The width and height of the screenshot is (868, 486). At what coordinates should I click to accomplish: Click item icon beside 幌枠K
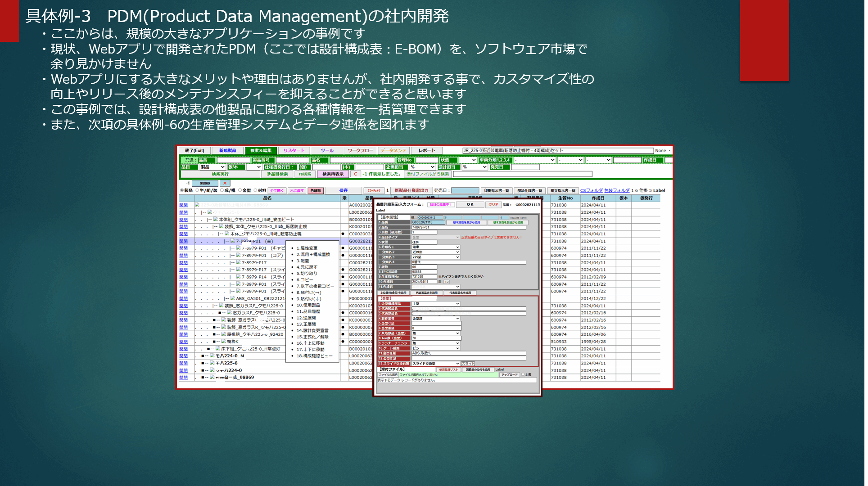(x=224, y=342)
